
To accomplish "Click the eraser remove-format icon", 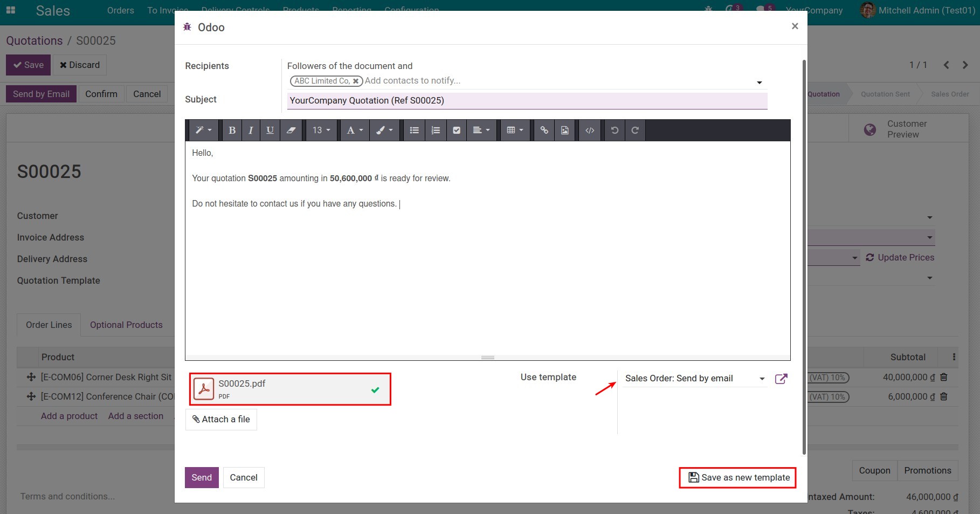I will 291,130.
